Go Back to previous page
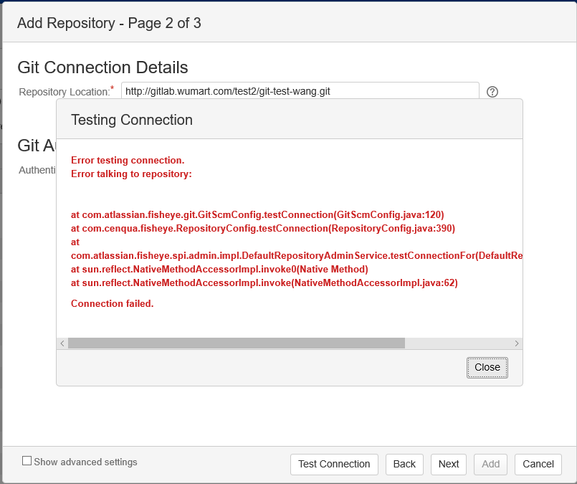Image resolution: width=577 pixels, height=484 pixels. (x=404, y=464)
